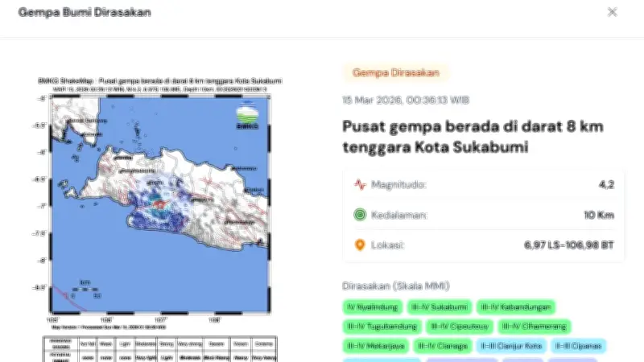The width and height of the screenshot is (644, 362).
Task: Select the III-IV Kabandungan tag
Action: 517,306
